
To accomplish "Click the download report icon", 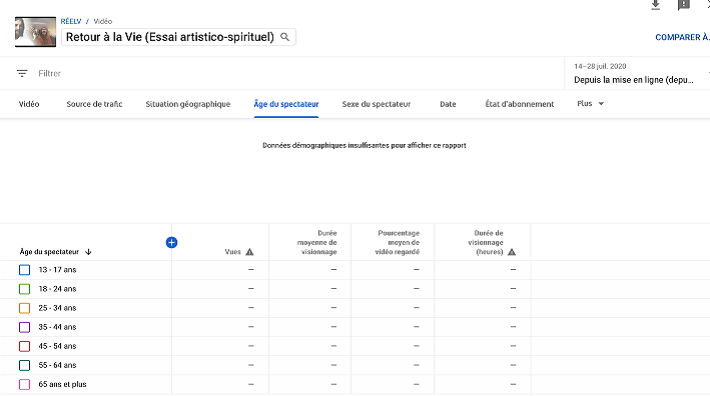I will [655, 5].
